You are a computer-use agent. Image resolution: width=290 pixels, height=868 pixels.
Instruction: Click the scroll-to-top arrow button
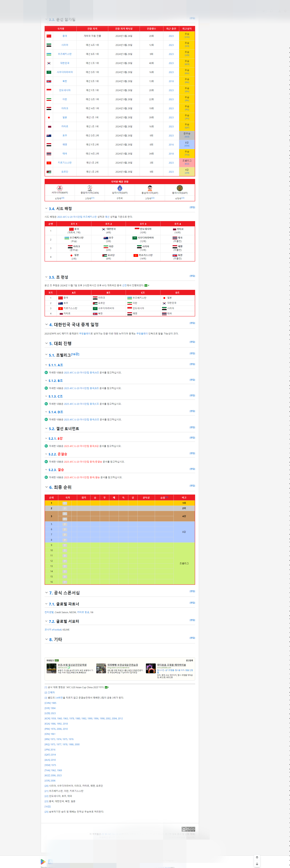point(257,858)
